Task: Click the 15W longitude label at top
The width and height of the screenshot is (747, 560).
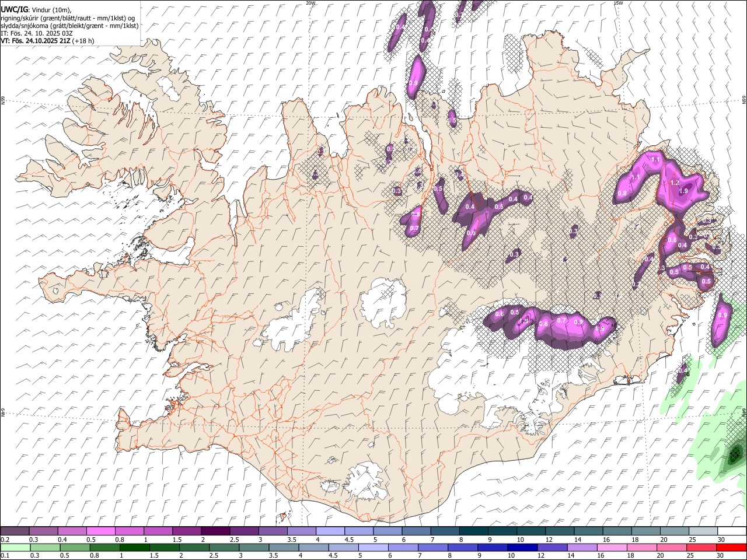Action: click(618, 3)
